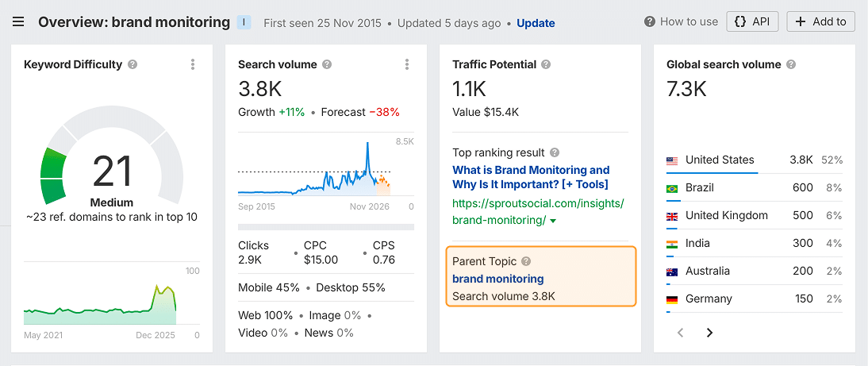Select the Germany country name
868x366 pixels.
click(709, 299)
